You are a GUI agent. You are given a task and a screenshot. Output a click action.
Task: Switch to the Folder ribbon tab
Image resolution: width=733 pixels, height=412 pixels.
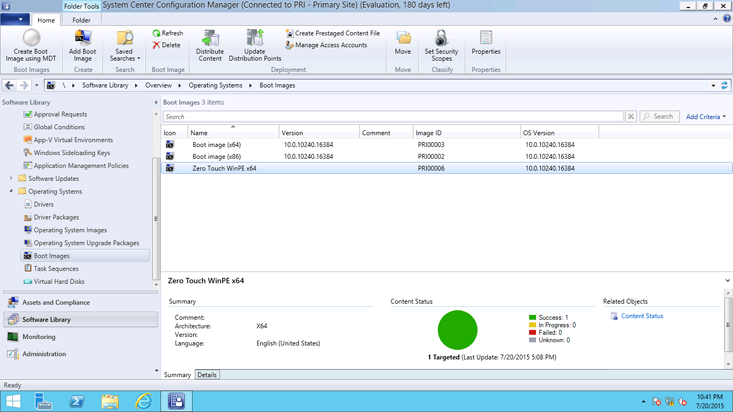click(81, 20)
